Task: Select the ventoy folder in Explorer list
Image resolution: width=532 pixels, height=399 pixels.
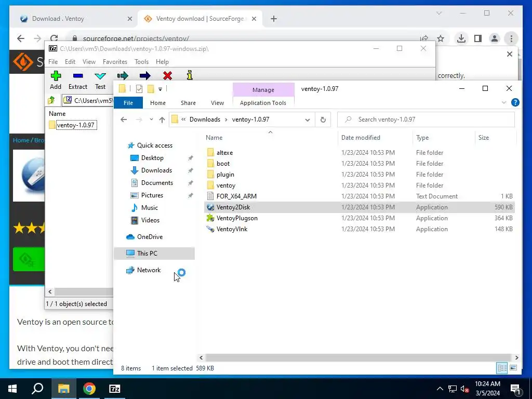Action: pyautogui.click(x=360, y=185)
